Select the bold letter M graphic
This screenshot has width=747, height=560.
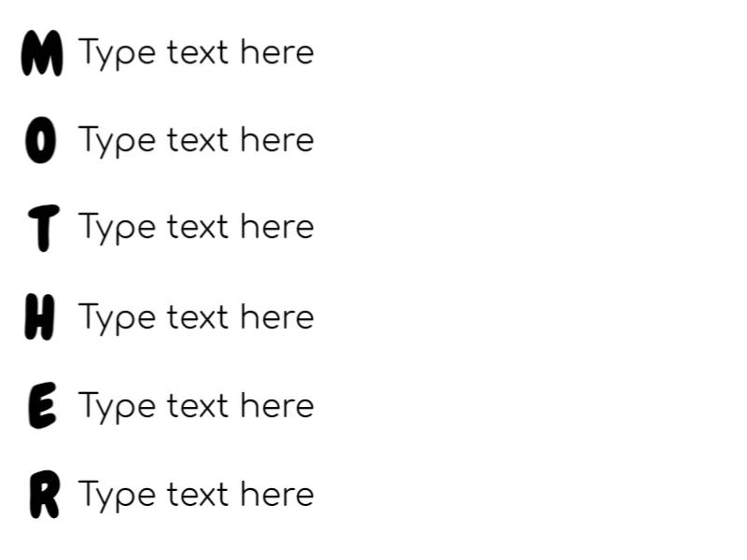coord(42,53)
